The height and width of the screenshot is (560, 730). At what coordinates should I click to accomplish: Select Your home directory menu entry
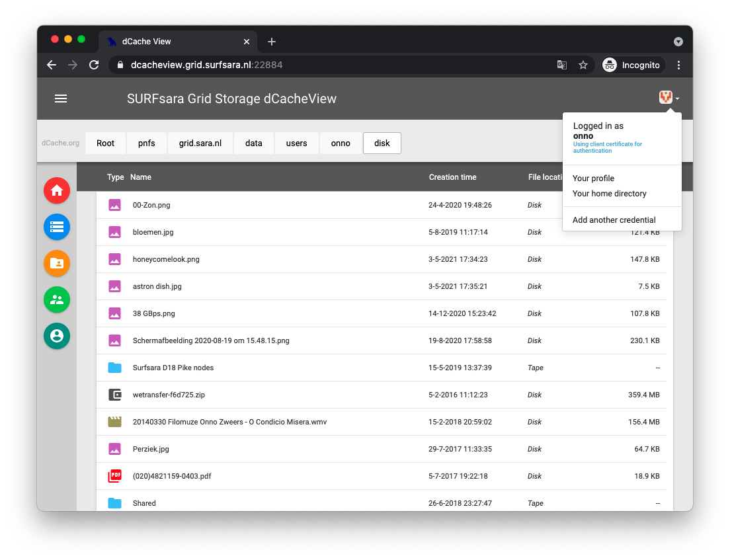coord(609,194)
